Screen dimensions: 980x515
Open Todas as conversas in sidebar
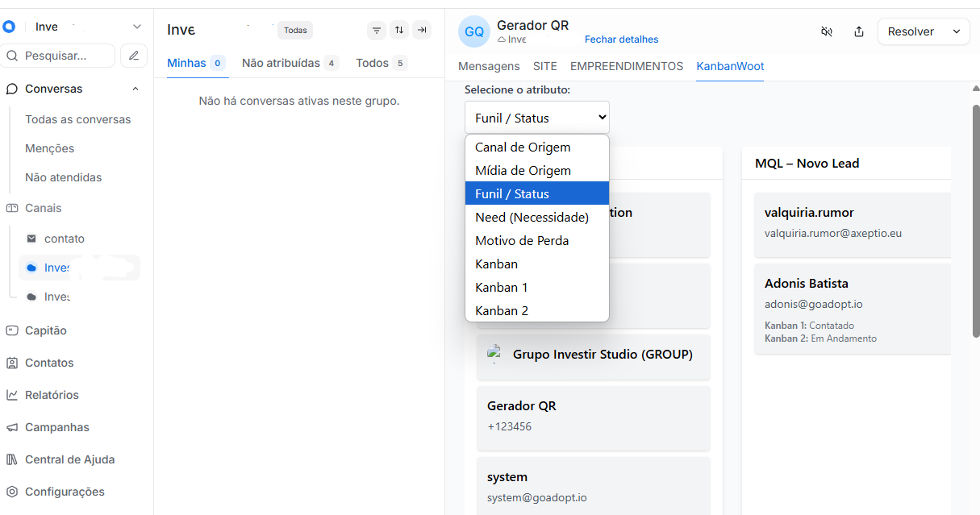coord(78,119)
